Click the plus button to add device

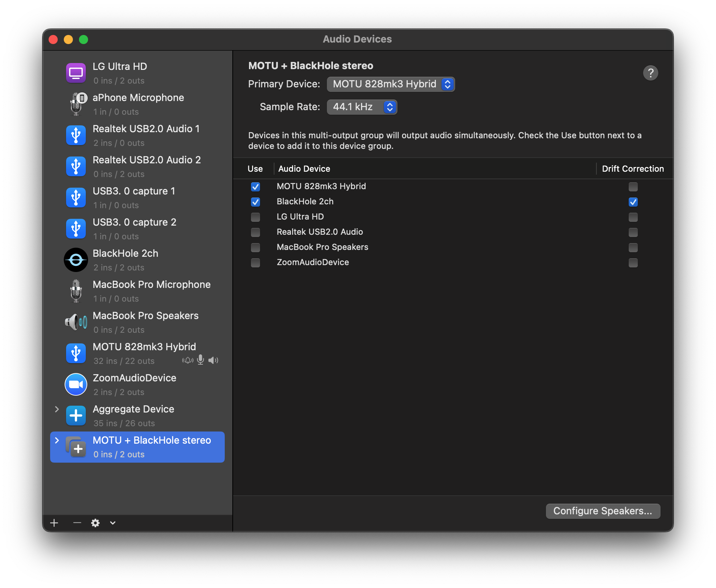point(54,523)
